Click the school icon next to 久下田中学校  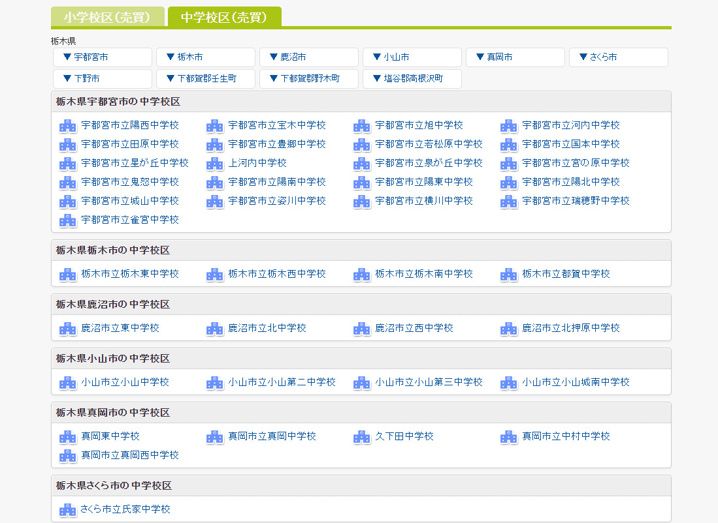point(362,436)
